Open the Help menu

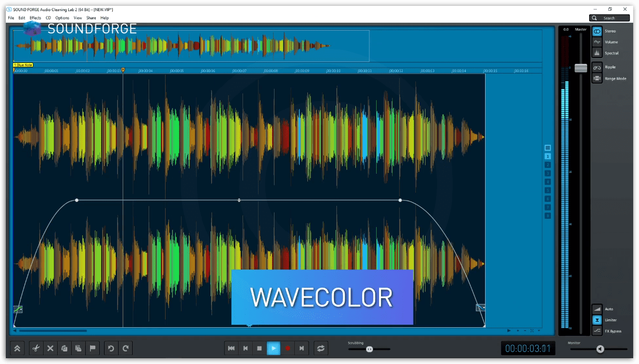tap(105, 18)
